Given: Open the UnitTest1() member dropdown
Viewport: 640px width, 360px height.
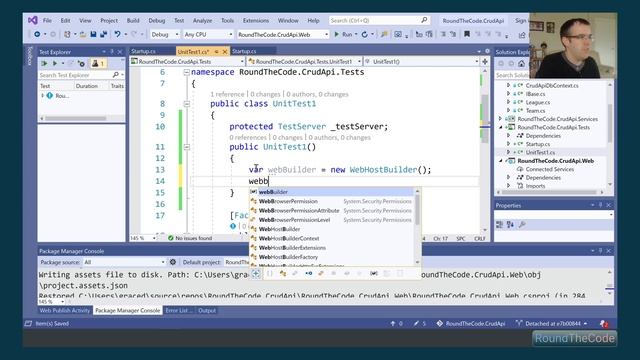Looking at the screenshot, I should (x=422, y=62).
